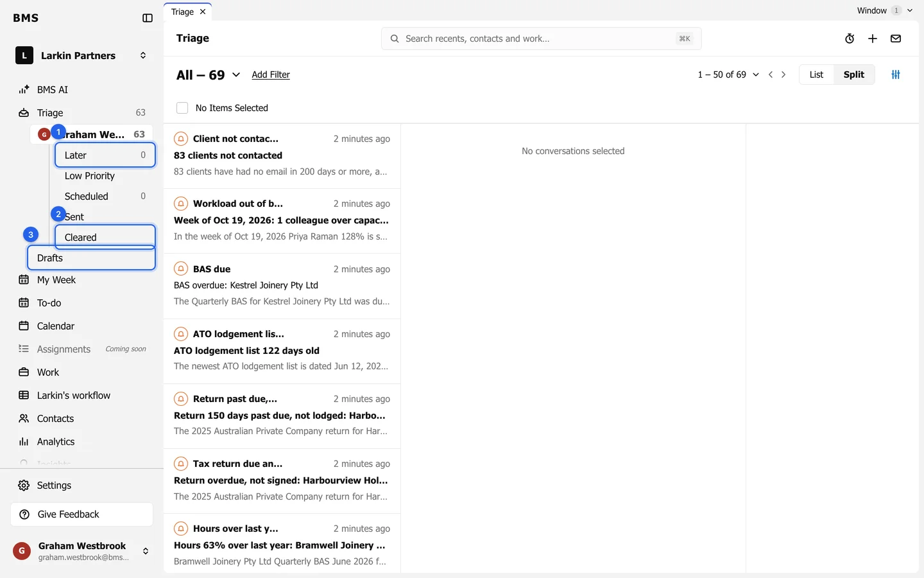Screen dimensions: 924x578
Task: Click bell icon on Workload out of b... item
Action: (181, 204)
